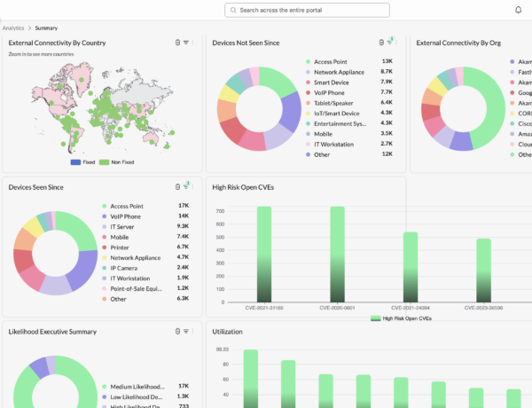Click the search portal input field
This screenshot has width=532, height=408.
(x=307, y=10)
